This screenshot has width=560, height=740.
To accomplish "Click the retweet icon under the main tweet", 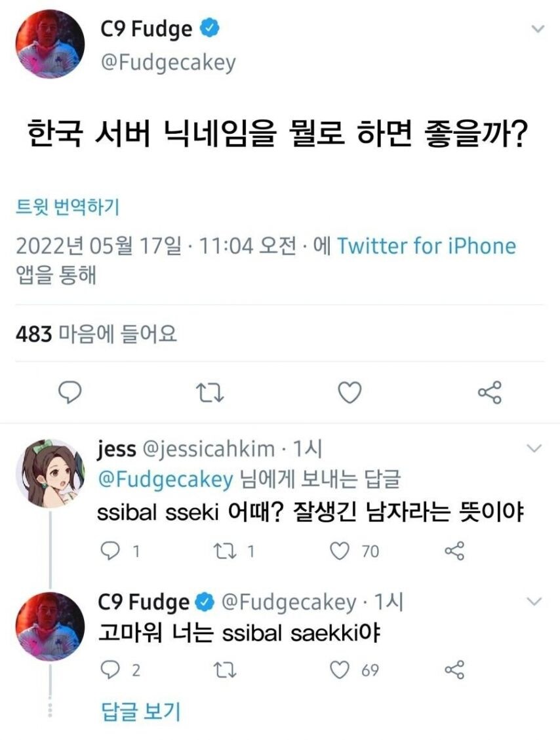I will tap(210, 392).
